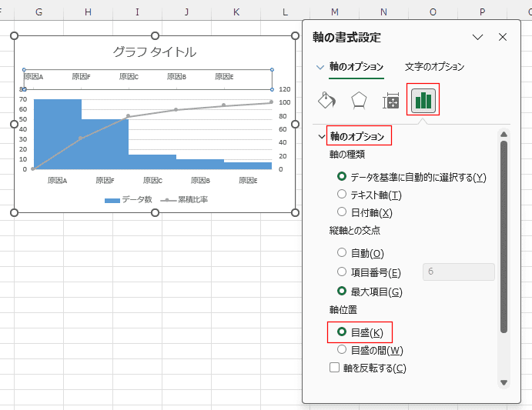Select the Axis Options bar chart icon
Screen dimensions: 532x410
pyautogui.click(x=423, y=100)
